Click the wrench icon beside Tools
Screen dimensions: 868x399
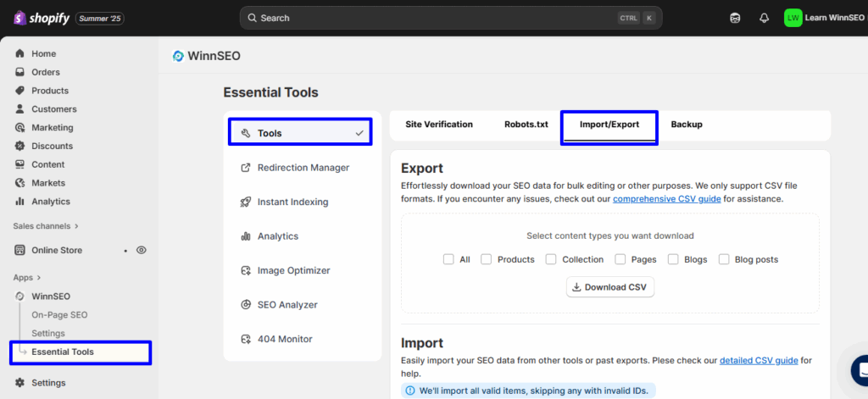click(246, 133)
